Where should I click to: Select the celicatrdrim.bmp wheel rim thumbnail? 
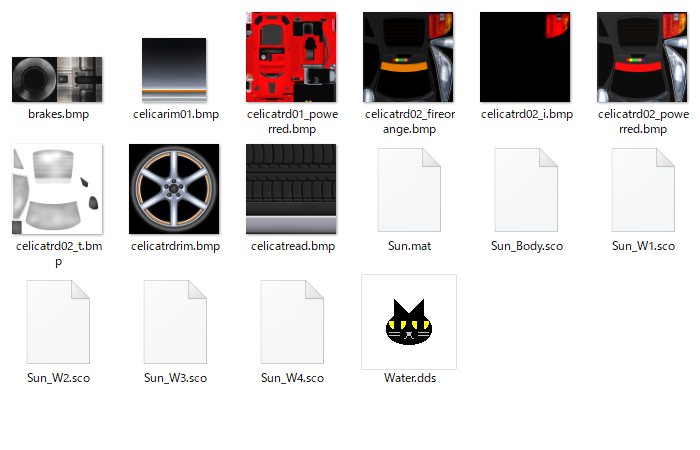175,190
